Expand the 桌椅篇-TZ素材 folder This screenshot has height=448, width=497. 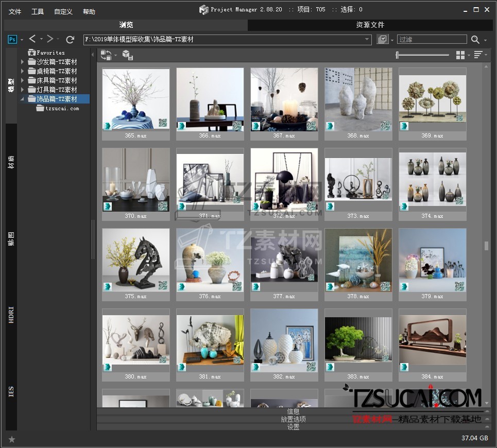click(x=23, y=71)
